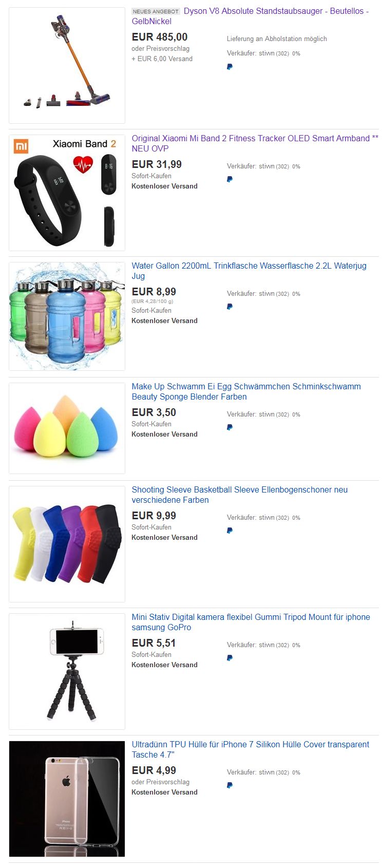Open Water Gallon 2200mL Trinkflasche title link
This screenshot has height=868, width=382.
pos(249,271)
